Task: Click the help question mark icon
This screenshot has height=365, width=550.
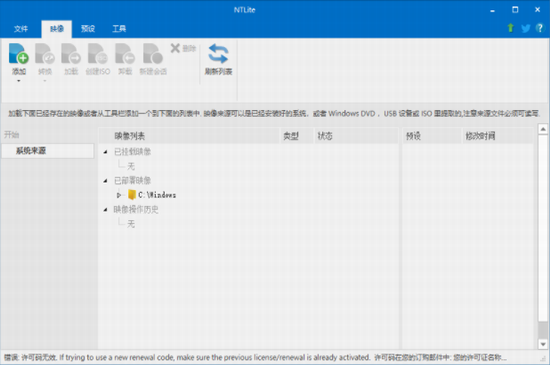Action: click(x=539, y=28)
